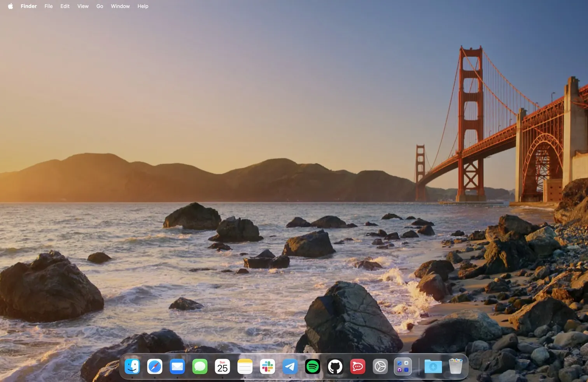Open the Go menu

(x=100, y=6)
